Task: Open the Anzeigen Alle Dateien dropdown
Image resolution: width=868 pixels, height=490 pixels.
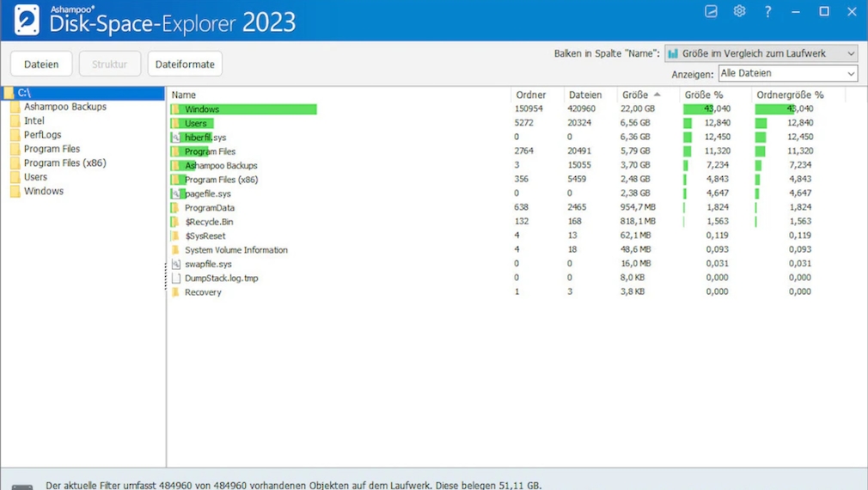Action: point(788,73)
